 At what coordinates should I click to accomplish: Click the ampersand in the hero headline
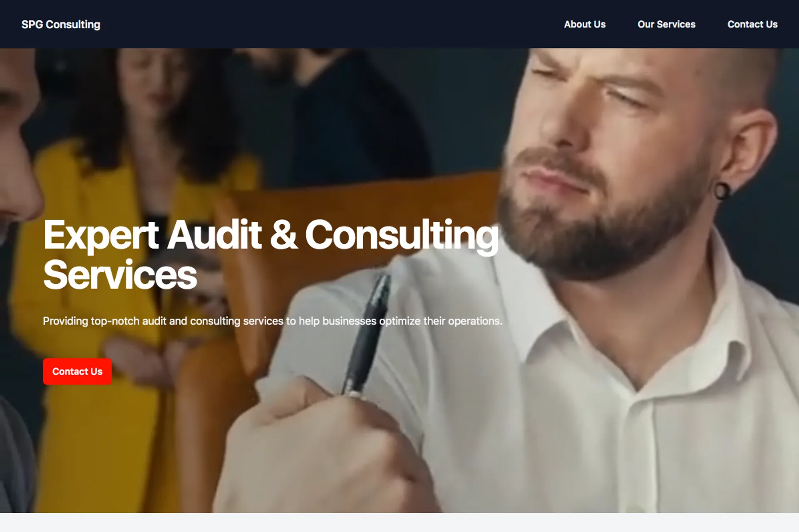point(284,235)
